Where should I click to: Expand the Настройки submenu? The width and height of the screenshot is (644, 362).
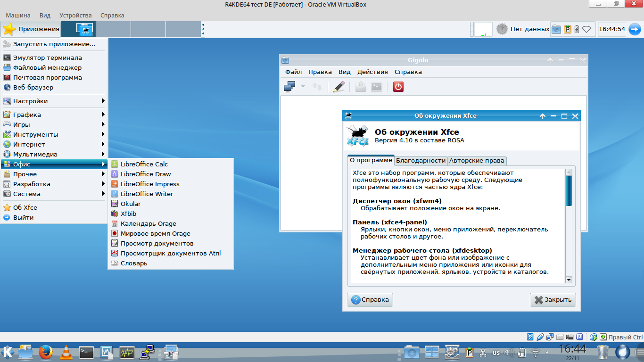click(x=54, y=101)
